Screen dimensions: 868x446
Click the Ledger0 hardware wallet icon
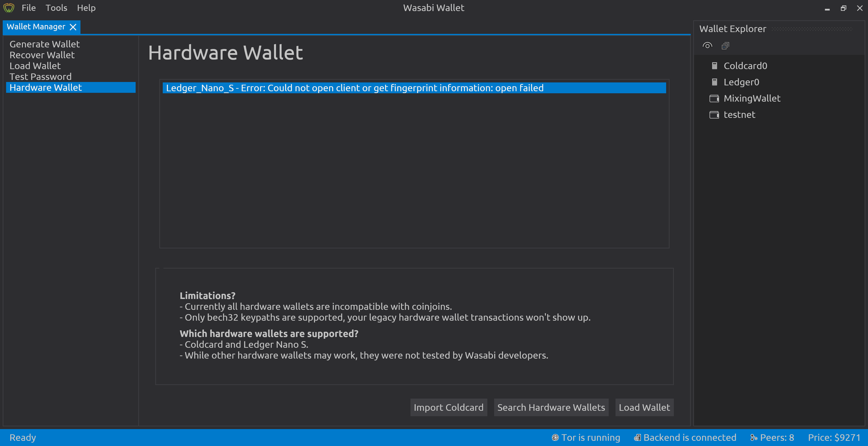pos(714,82)
